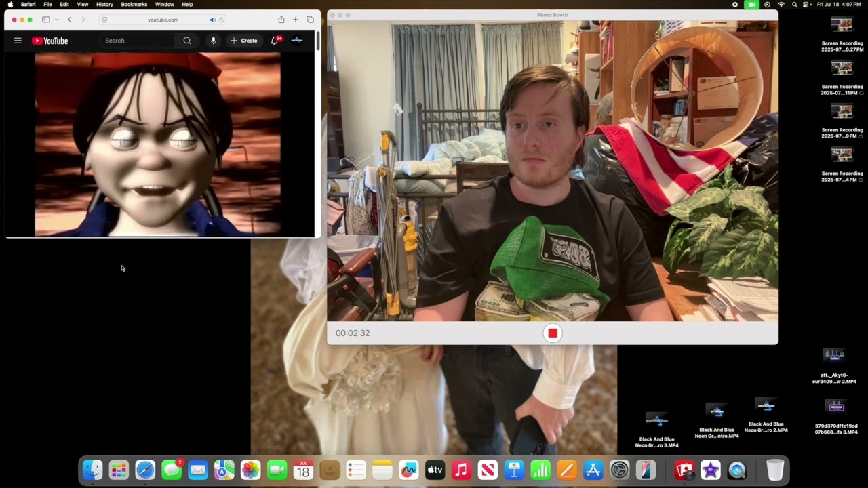Start YouTube voice search with microphone

(x=213, y=41)
